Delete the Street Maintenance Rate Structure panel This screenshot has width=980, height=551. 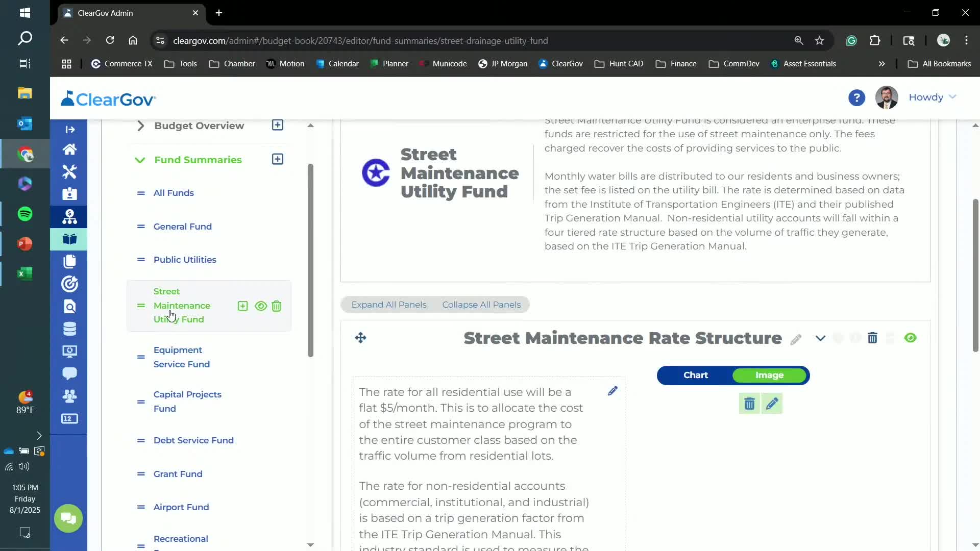pos(872,338)
